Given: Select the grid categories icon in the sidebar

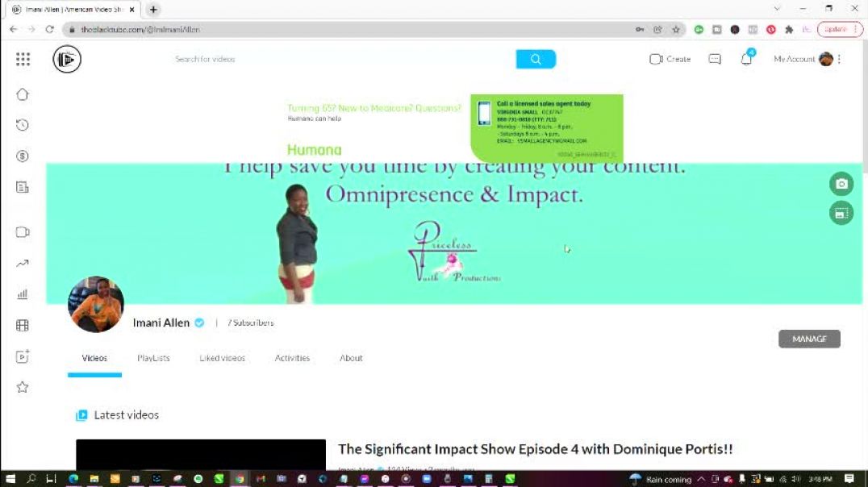Looking at the screenshot, I should [x=22, y=324].
